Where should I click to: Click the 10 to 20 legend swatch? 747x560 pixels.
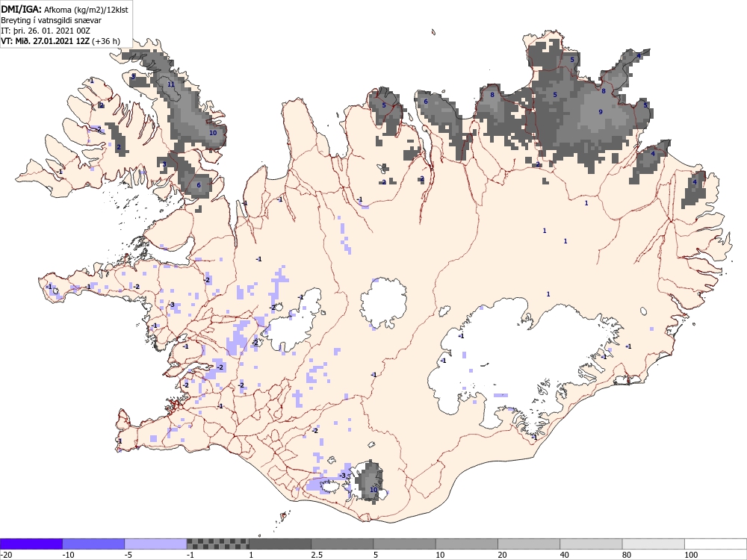[467, 544]
